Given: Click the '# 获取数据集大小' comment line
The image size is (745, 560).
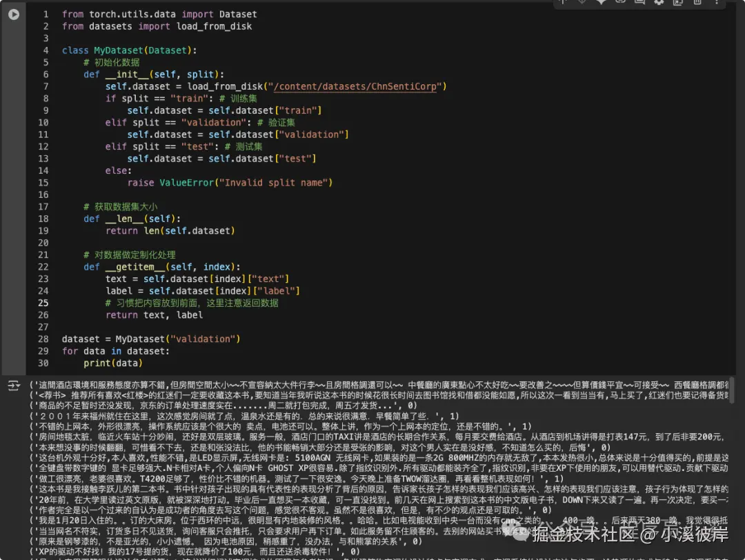Looking at the screenshot, I should 121,207.
